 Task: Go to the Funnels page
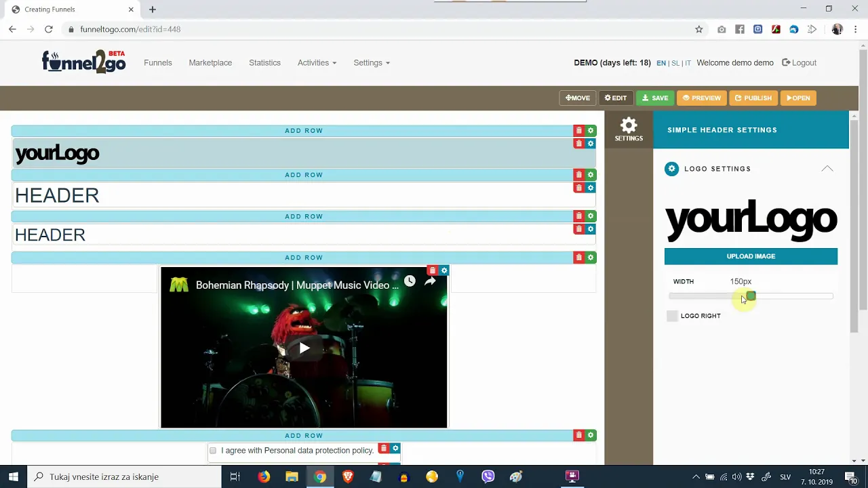(x=158, y=62)
